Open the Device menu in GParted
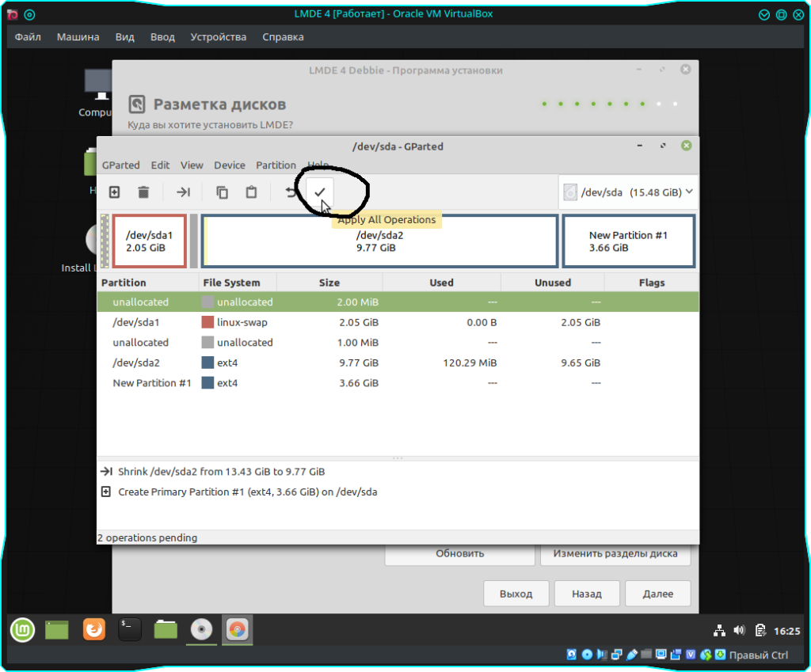The height and width of the screenshot is (672, 811). 230,165
